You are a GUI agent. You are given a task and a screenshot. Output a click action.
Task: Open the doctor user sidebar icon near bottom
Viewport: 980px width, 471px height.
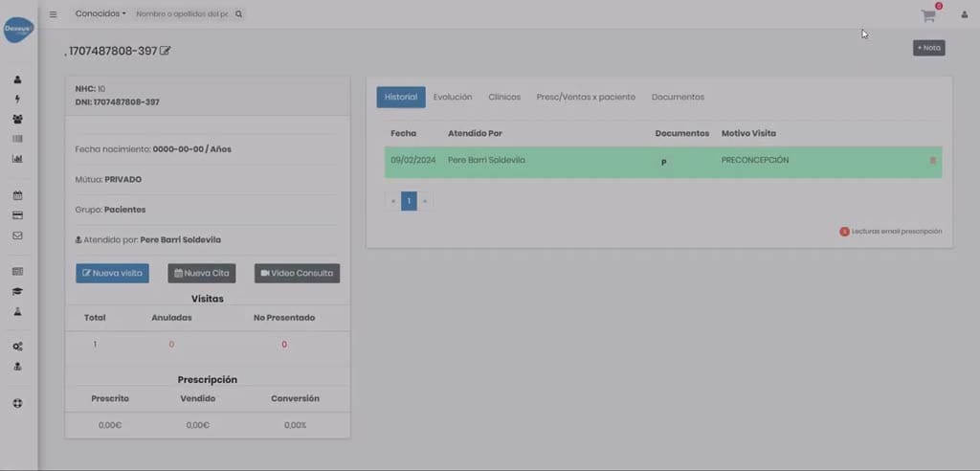pos(17,367)
